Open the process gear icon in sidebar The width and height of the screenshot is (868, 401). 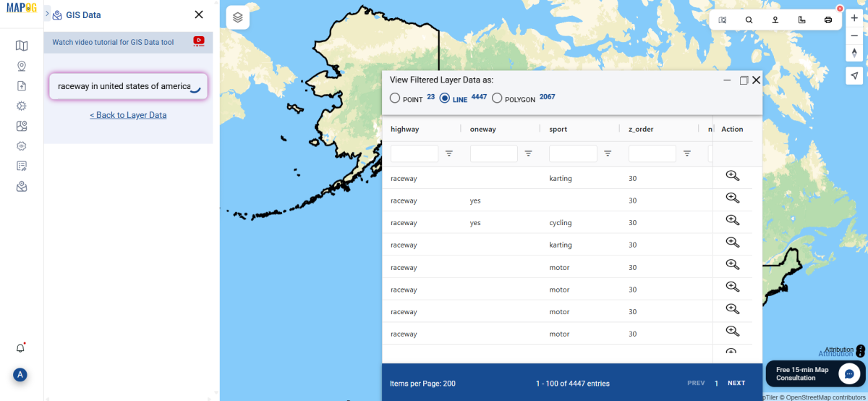(22, 106)
